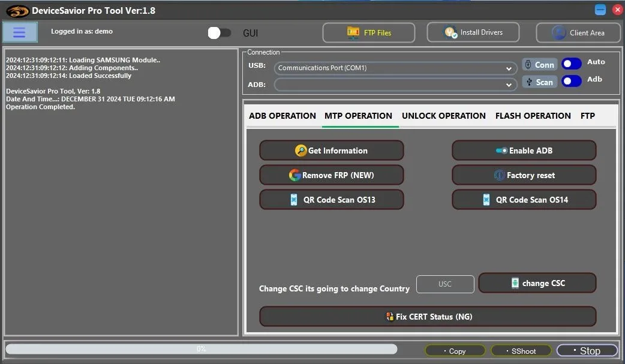Image resolution: width=625 pixels, height=364 pixels.
Task: Switch to FTP tab
Action: point(588,116)
